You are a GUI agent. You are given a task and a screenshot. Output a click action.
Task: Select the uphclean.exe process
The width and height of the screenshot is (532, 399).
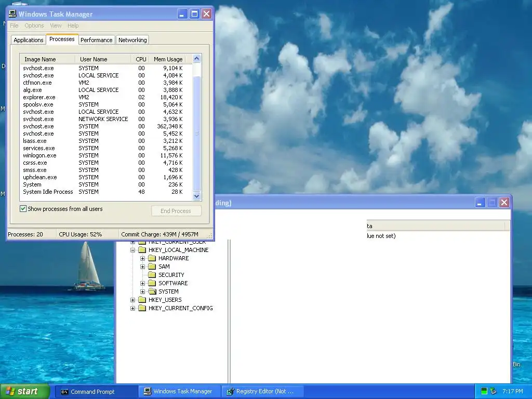[x=106, y=178]
